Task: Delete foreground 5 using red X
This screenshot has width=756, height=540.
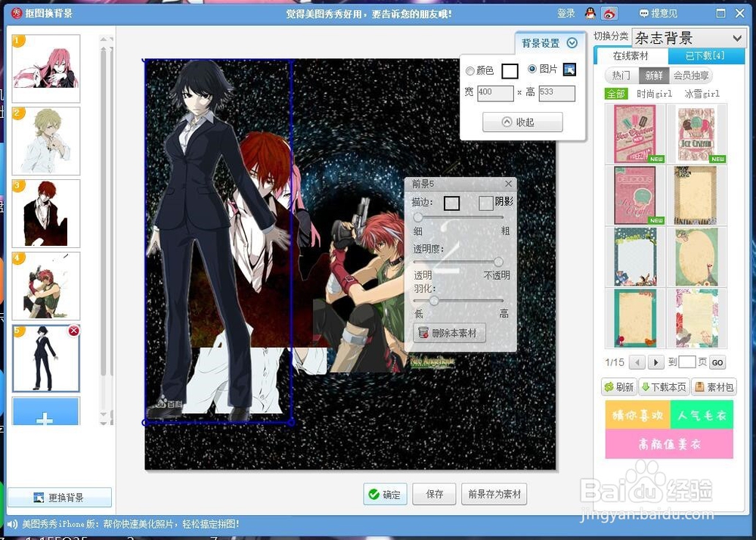Action: tap(73, 331)
